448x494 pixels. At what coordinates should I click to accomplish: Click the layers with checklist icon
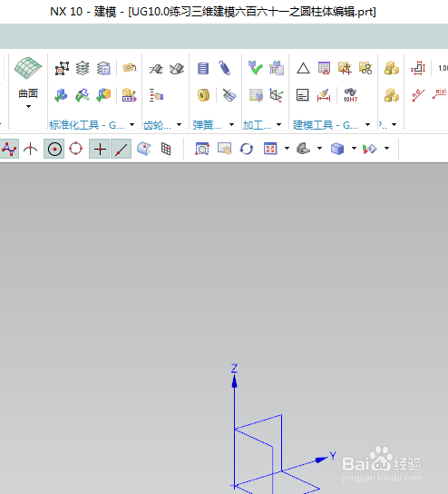103,68
